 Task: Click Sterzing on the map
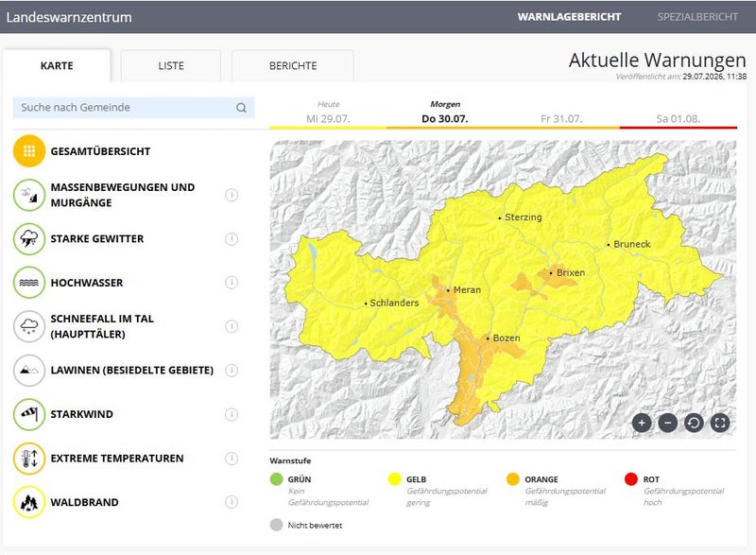[x=524, y=217]
